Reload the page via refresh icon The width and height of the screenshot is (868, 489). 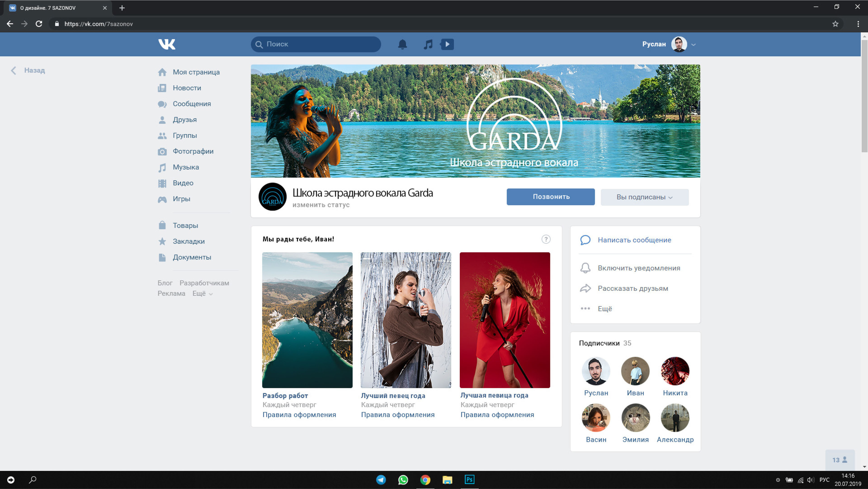39,24
